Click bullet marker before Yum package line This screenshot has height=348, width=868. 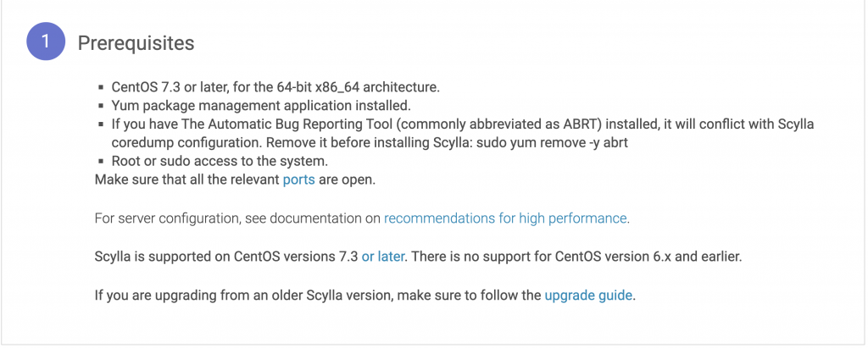coord(101,106)
